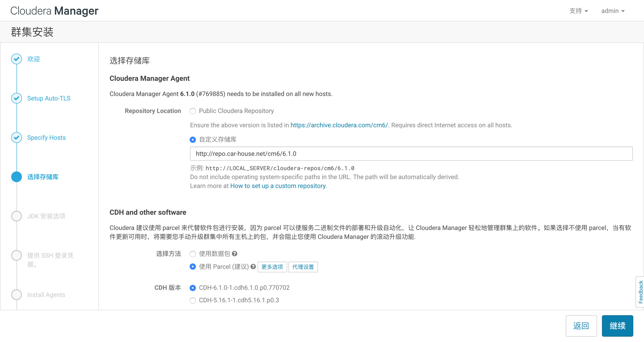Open the 支持 dropdown menu
Screen dimensions: 644x342
click(x=578, y=11)
